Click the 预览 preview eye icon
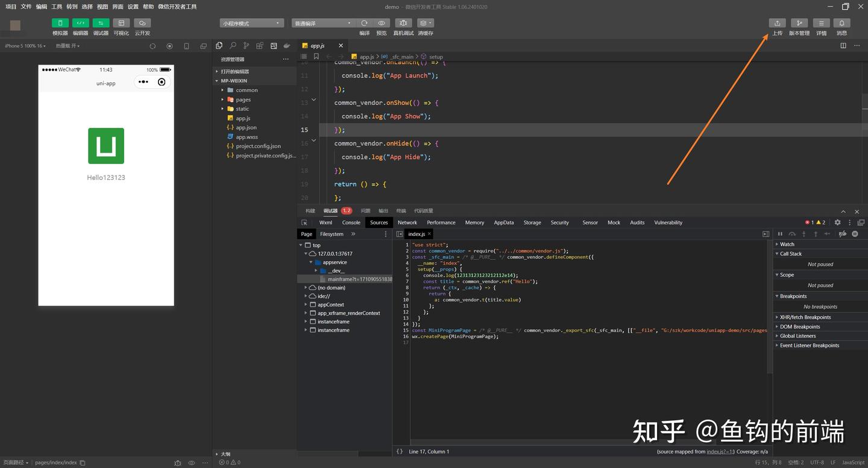The image size is (868, 468). pyautogui.click(x=382, y=23)
